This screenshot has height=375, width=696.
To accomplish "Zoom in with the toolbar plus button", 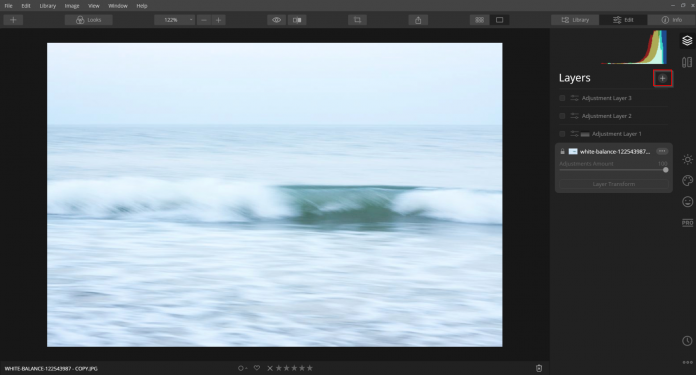I will [218, 20].
